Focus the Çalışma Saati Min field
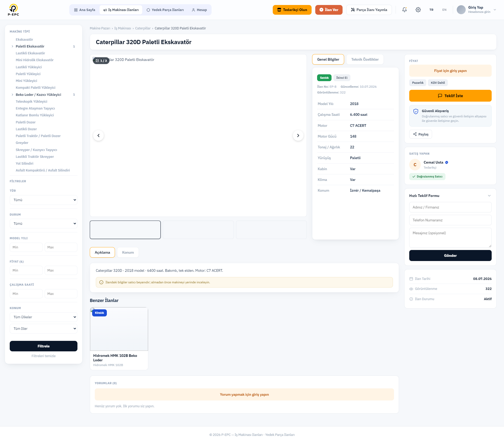 pos(26,294)
